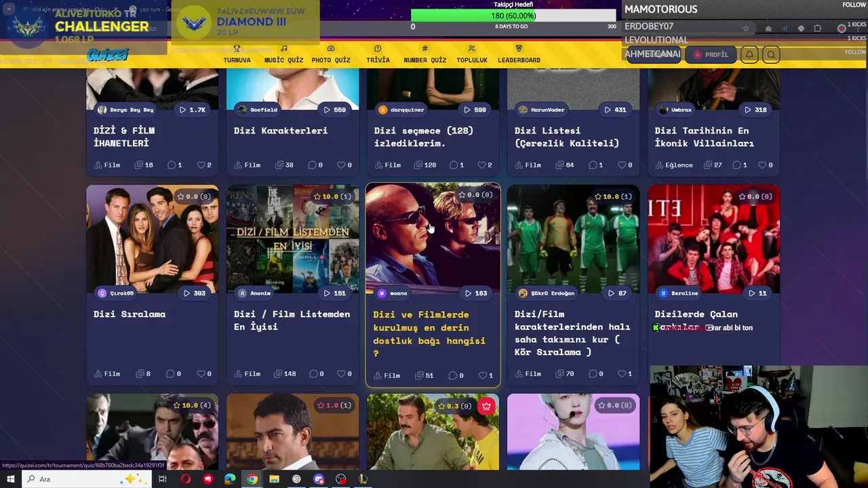
Task: Open the quiz 'Dizi Tarihinin En İkonik Villainları'
Action: [x=705, y=136]
